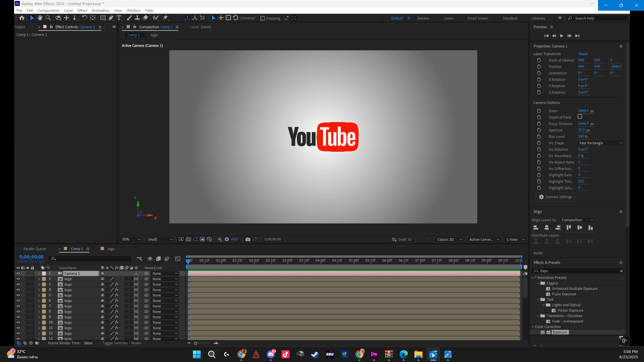Image resolution: width=644 pixels, height=362 pixels.
Task: Switch to the Review workspace
Action: click(423, 18)
